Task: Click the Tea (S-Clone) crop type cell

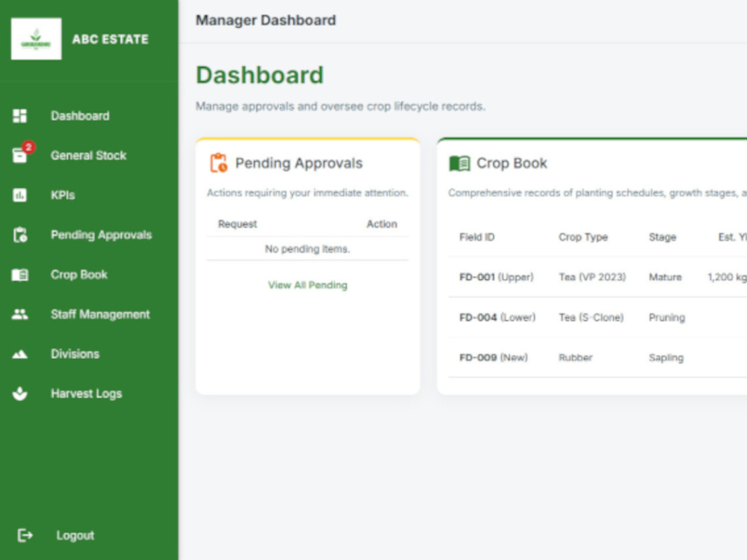Action: [x=591, y=317]
